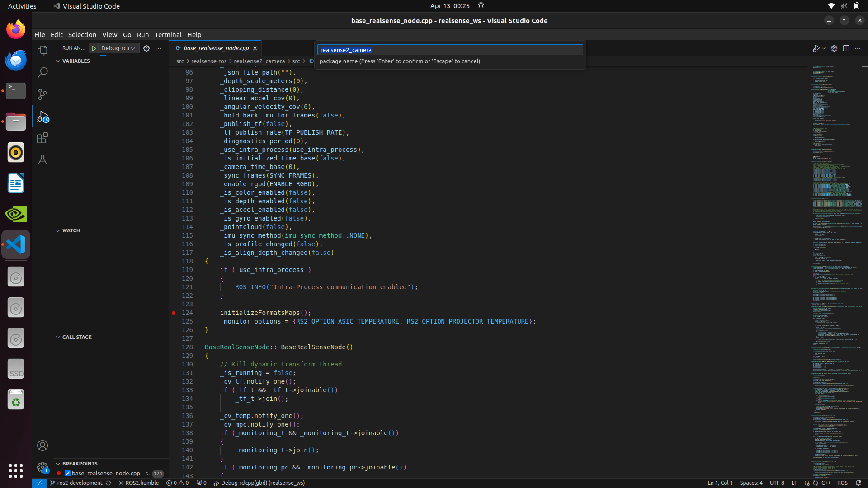
Task: Open the Extensions view
Action: (x=42, y=138)
